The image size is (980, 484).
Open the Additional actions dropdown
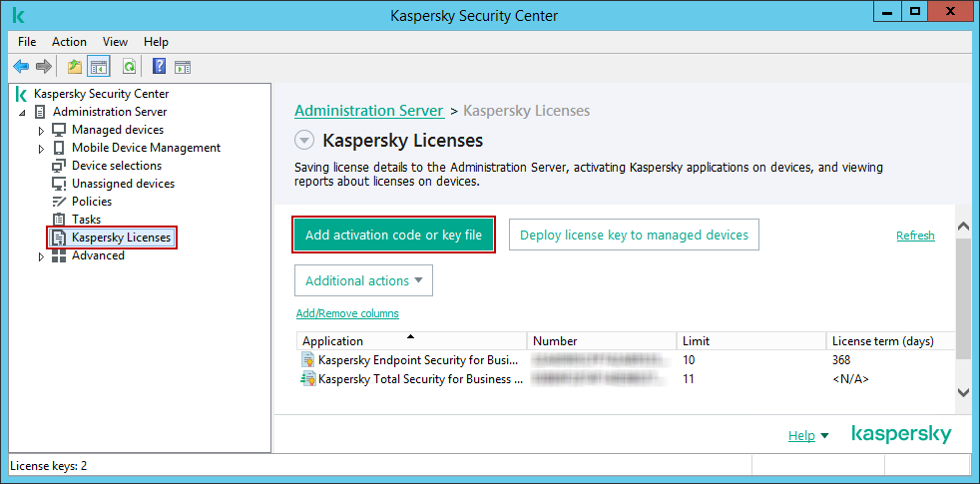click(x=363, y=281)
